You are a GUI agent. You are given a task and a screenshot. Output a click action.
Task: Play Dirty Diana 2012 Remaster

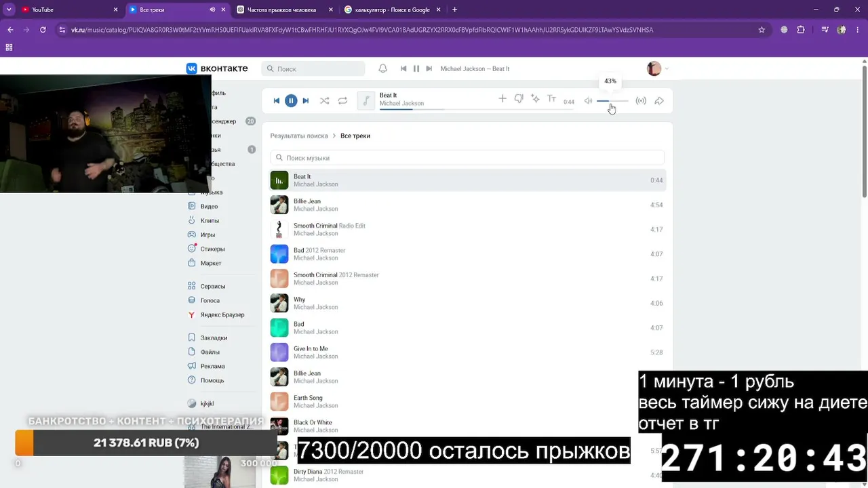[467, 475]
